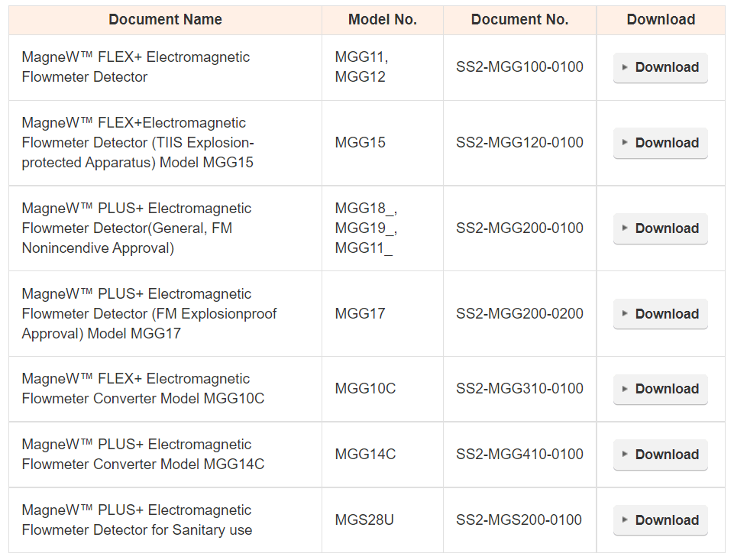
Task: Download the MGG10C converter document
Action: tap(661, 389)
